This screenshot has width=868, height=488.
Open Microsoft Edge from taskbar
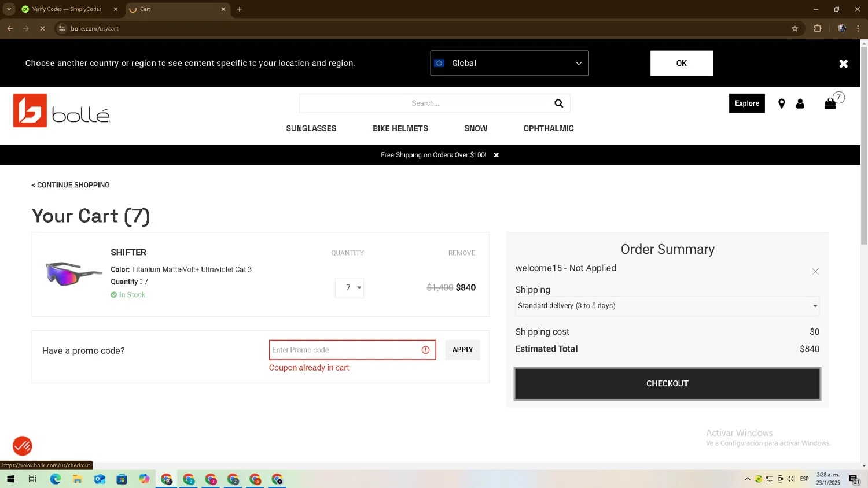click(x=55, y=479)
